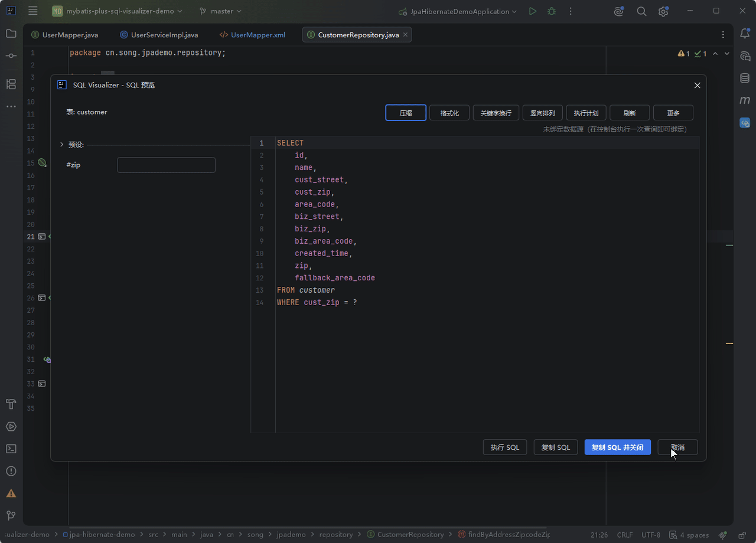The width and height of the screenshot is (756, 543).
Task: Click the 压缩 button
Action: [x=406, y=113]
